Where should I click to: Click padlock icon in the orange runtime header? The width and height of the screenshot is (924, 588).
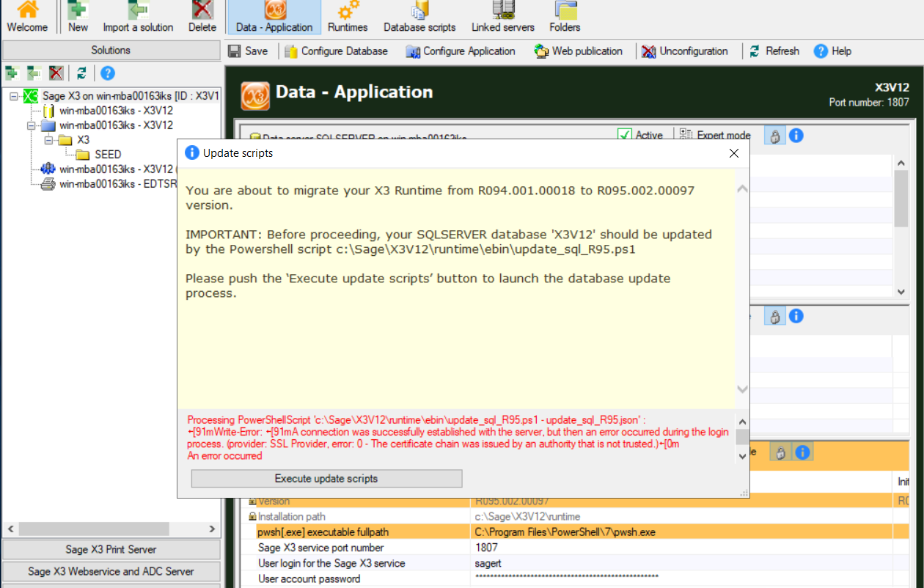[x=780, y=452]
